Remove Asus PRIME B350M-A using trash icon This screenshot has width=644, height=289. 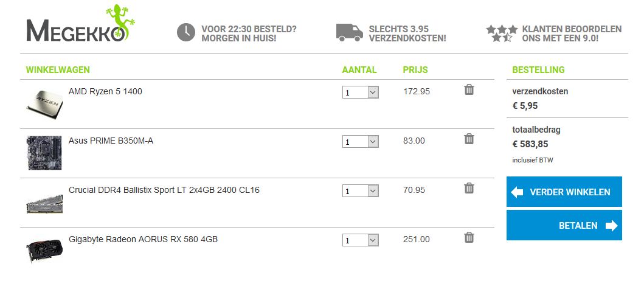469,139
